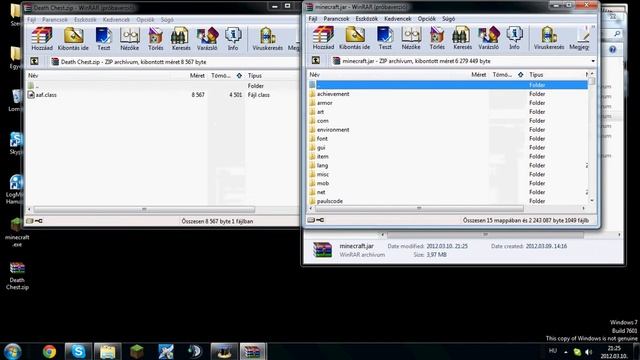
Task: Click Víruskeresés icon in minecraft.jar window
Action: click(549, 38)
